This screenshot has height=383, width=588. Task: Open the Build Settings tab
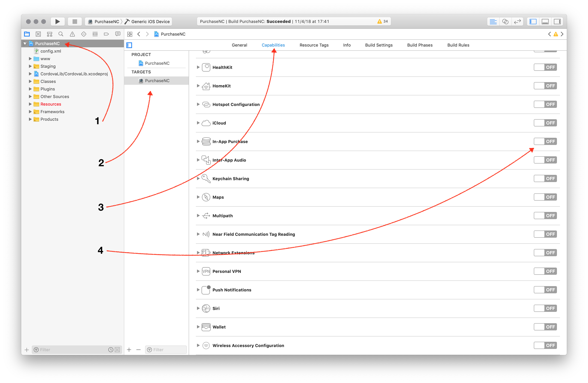click(x=379, y=45)
